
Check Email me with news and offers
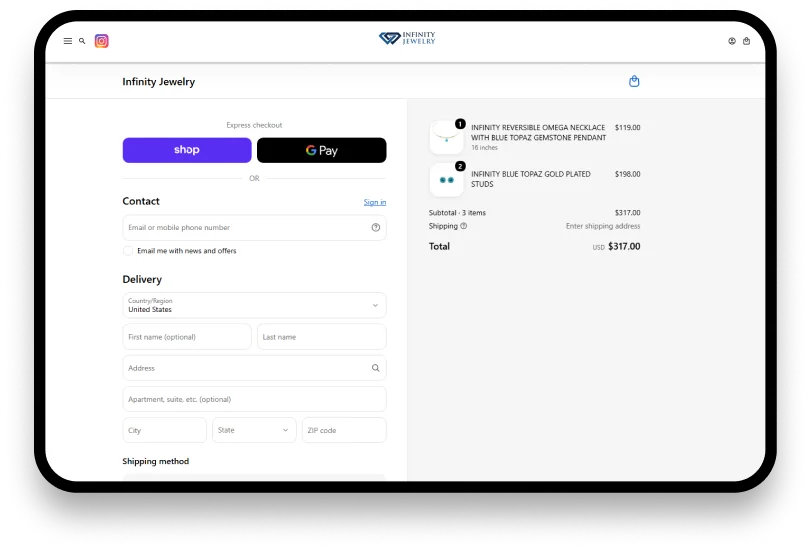(x=128, y=251)
